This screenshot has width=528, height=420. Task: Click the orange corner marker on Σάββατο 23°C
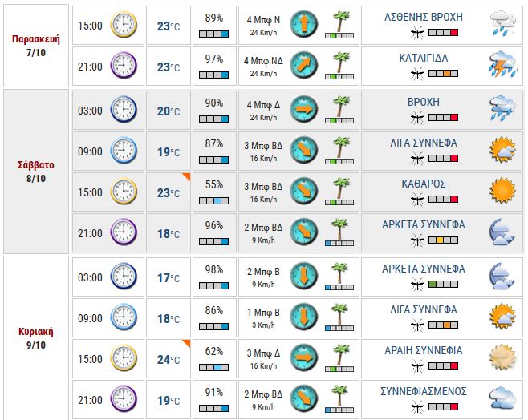[x=185, y=176]
